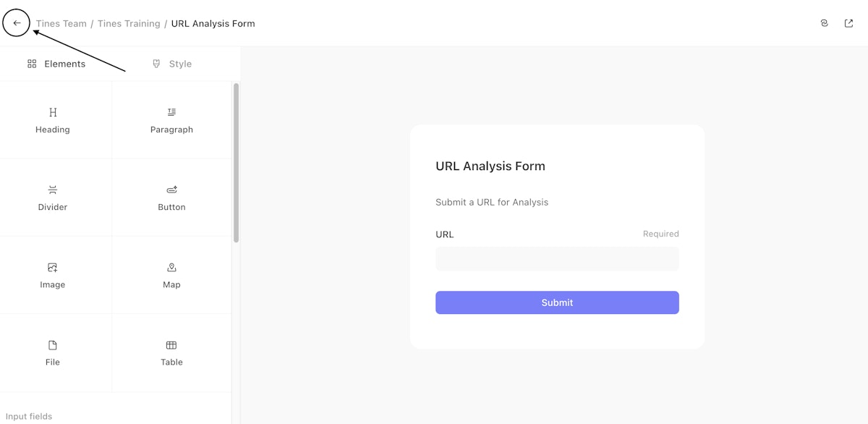
Task: Select the URL Analysis Form heading
Action: coord(490,166)
